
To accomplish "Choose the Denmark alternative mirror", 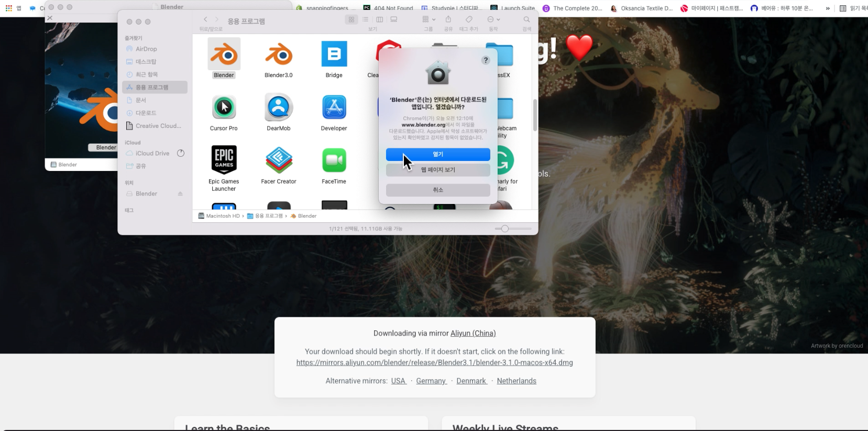I will point(471,381).
